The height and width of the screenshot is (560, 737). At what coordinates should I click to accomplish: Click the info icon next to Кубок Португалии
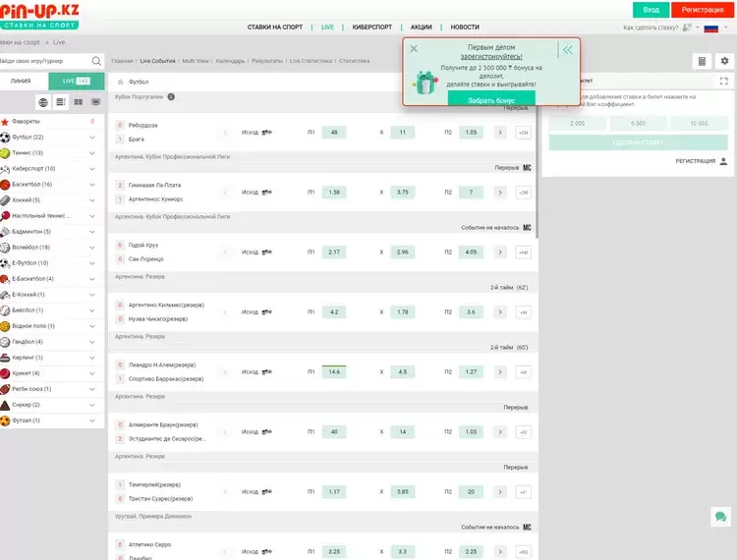click(171, 97)
